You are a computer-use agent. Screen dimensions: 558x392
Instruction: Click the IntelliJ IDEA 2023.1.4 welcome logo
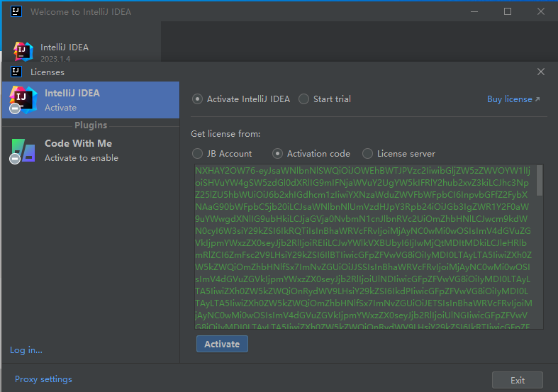pos(23,52)
